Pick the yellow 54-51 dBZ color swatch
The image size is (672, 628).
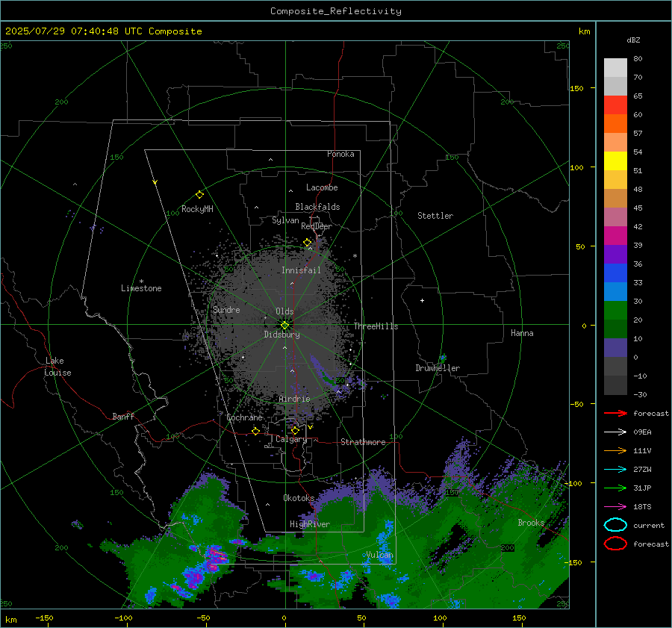(615, 161)
